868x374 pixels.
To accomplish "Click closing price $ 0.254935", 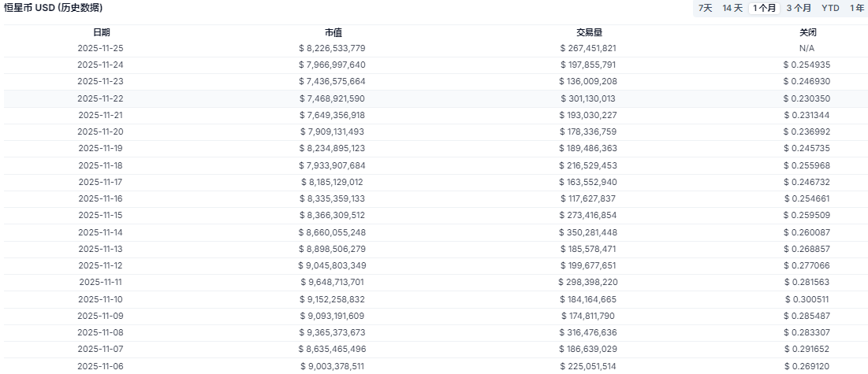I will [807, 65].
